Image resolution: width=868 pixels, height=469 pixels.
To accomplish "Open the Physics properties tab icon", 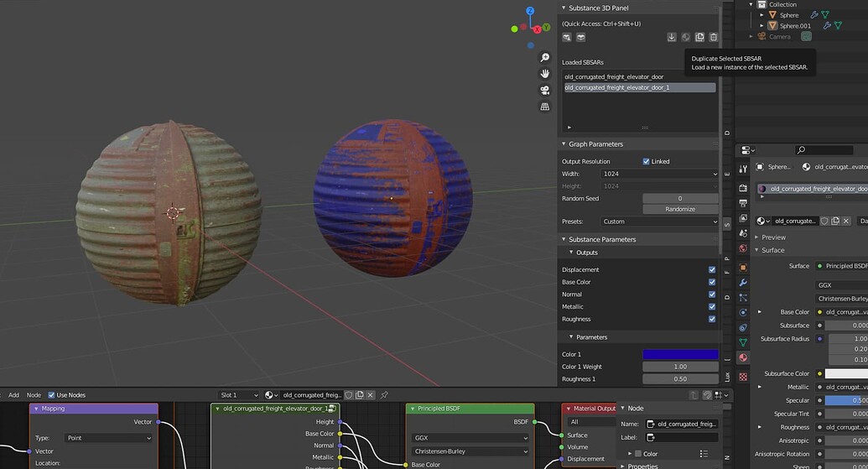I will pyautogui.click(x=743, y=312).
